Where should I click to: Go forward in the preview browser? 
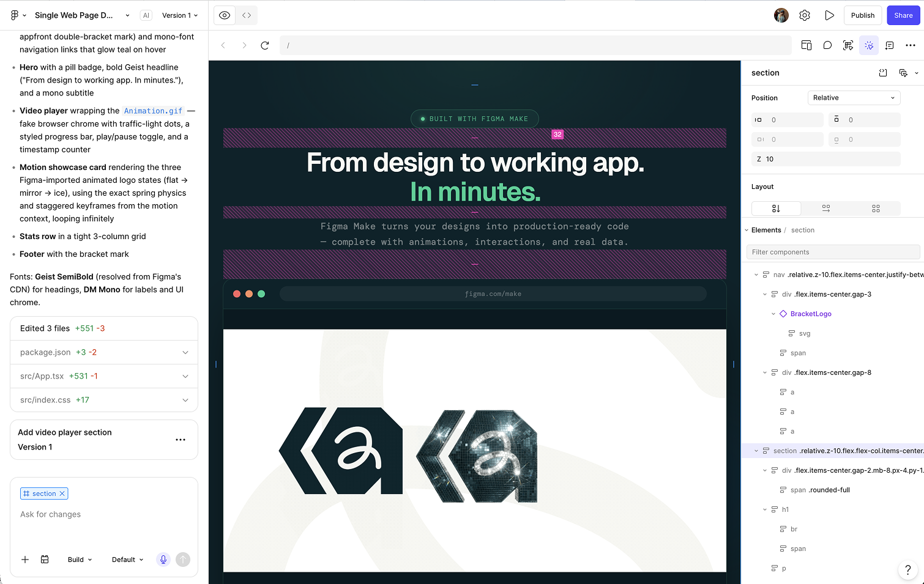244,45
